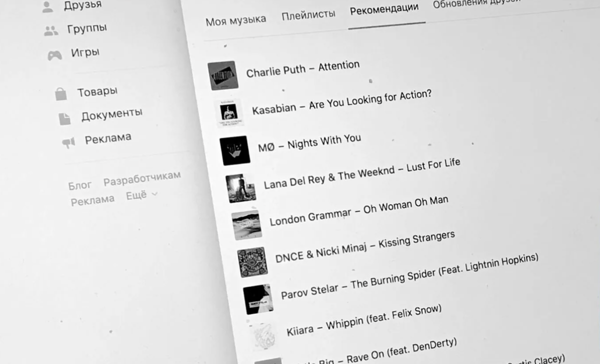600x364 pixels.
Task: Click the London Grammar album art
Action: click(x=246, y=225)
